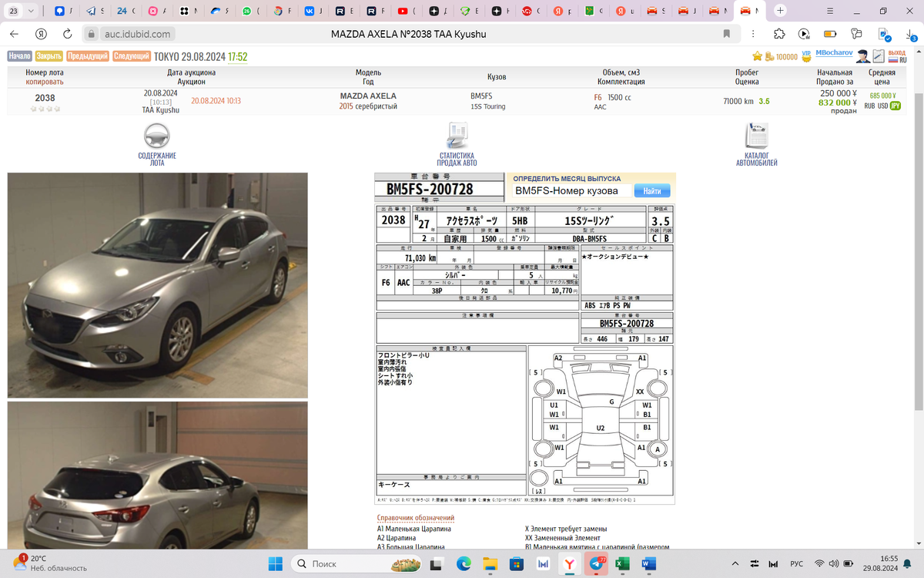Click the Предыдущий lot button
The width and height of the screenshot is (924, 578).
click(87, 56)
